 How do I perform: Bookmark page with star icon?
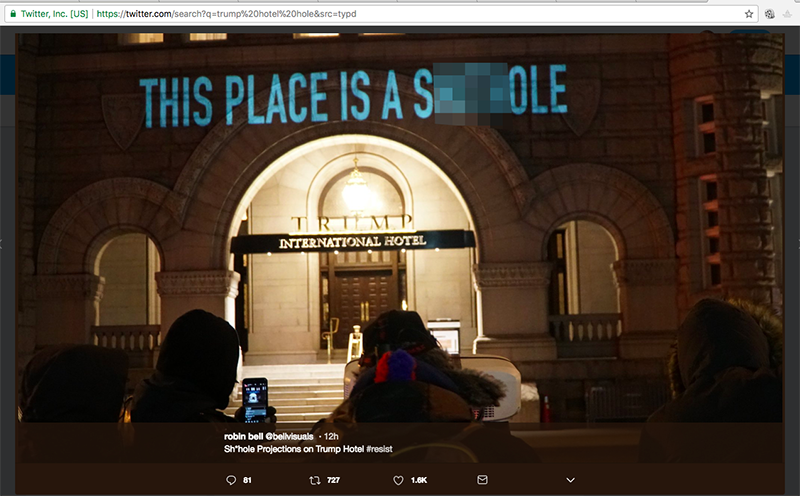click(x=748, y=14)
